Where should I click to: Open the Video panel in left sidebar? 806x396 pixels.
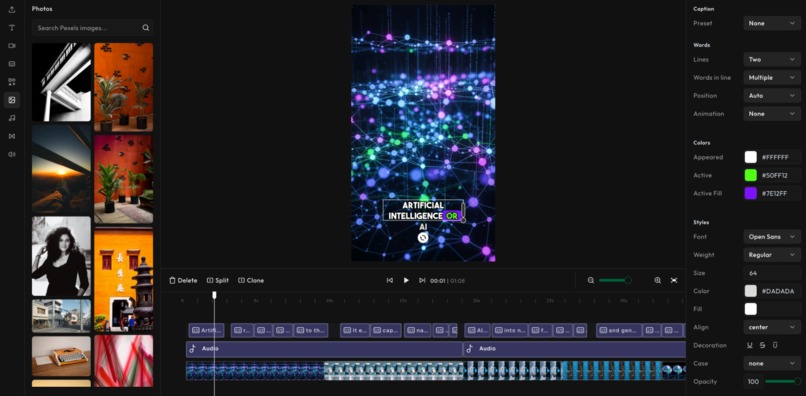tap(12, 46)
